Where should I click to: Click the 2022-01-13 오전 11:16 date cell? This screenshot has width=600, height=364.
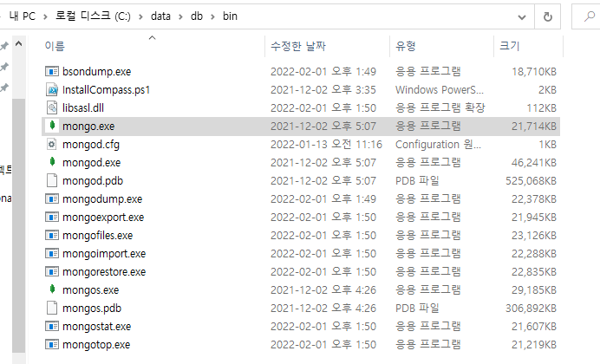tap(326, 145)
